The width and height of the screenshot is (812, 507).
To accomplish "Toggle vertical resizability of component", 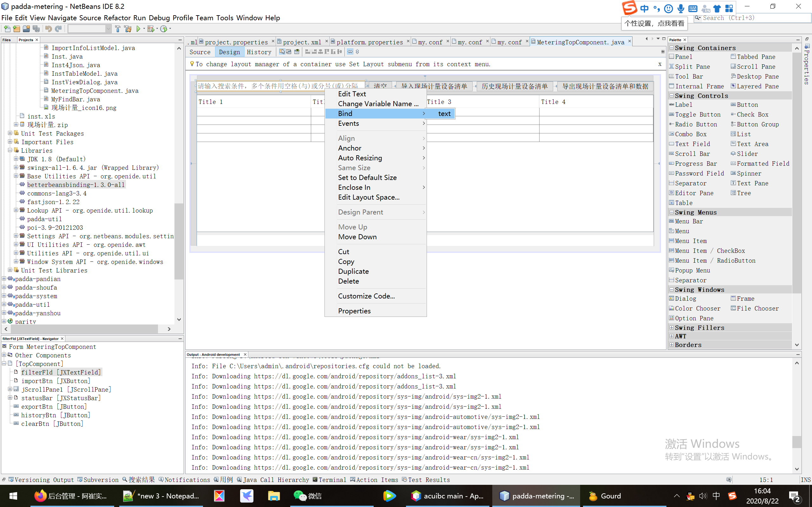I will 357,52.
